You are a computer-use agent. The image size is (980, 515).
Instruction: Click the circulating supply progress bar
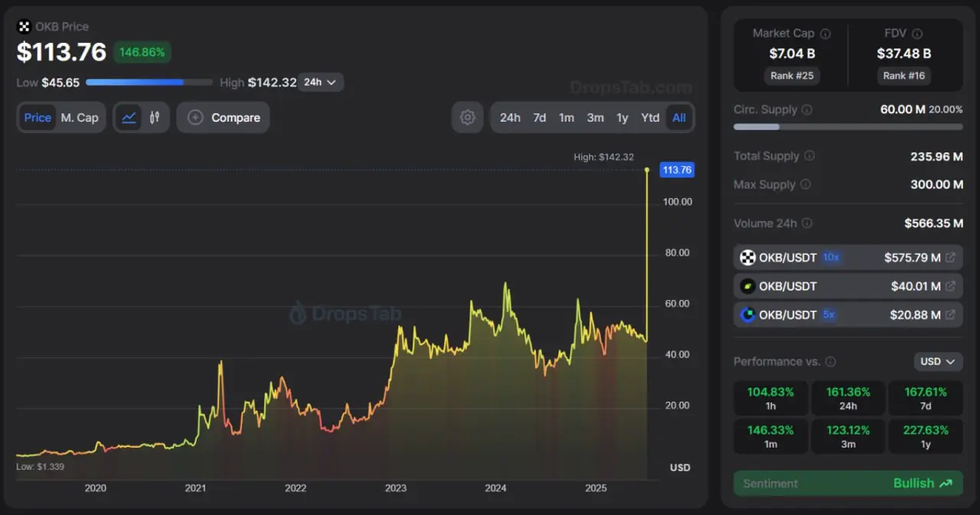coord(848,127)
